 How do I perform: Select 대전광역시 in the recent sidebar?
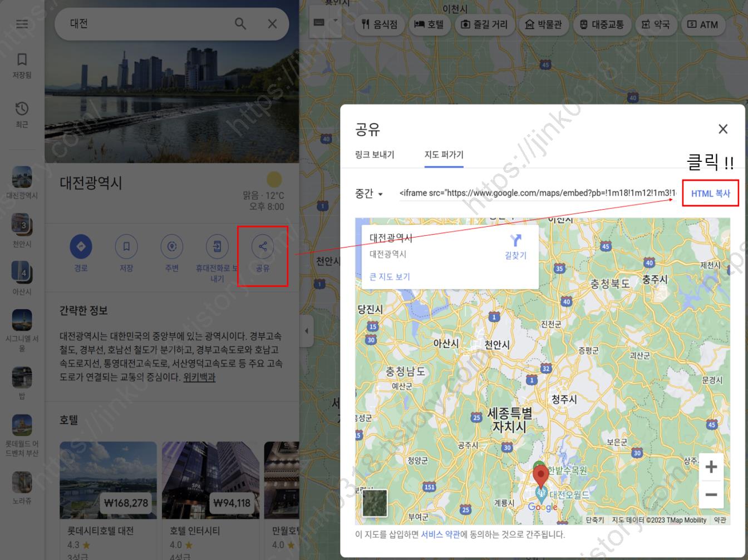[22, 182]
